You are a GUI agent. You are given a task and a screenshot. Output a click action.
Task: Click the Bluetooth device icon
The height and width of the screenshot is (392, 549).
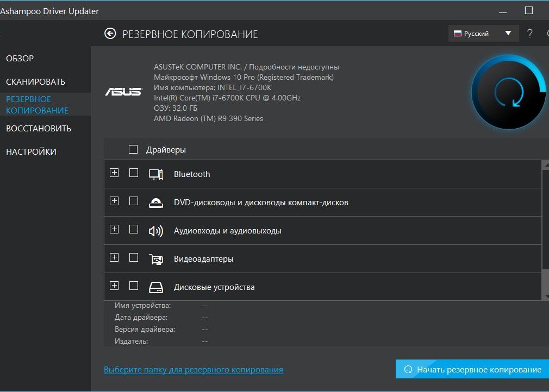[x=156, y=174]
